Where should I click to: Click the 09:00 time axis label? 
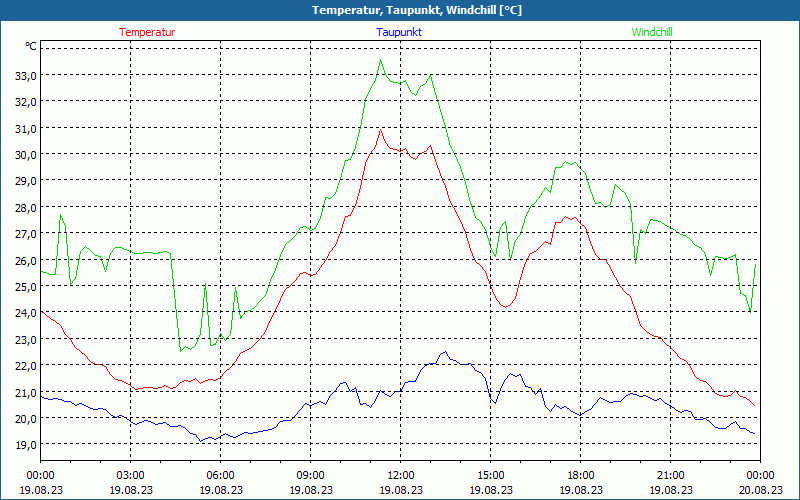click(x=310, y=476)
